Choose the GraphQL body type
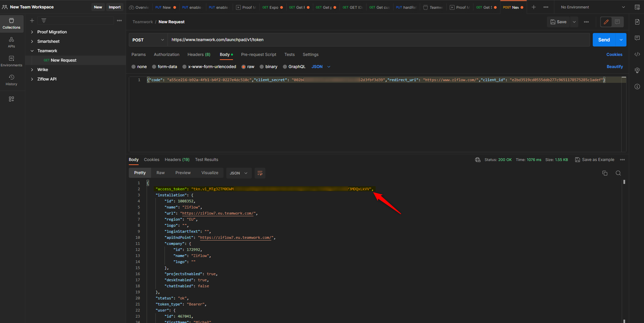The height and width of the screenshot is (323, 644). pyautogui.click(x=294, y=67)
